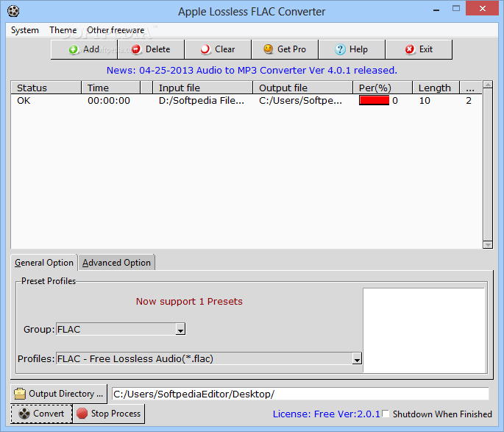Click the Input file column header
Viewport: 504px width, 432px height.
pyautogui.click(x=202, y=88)
